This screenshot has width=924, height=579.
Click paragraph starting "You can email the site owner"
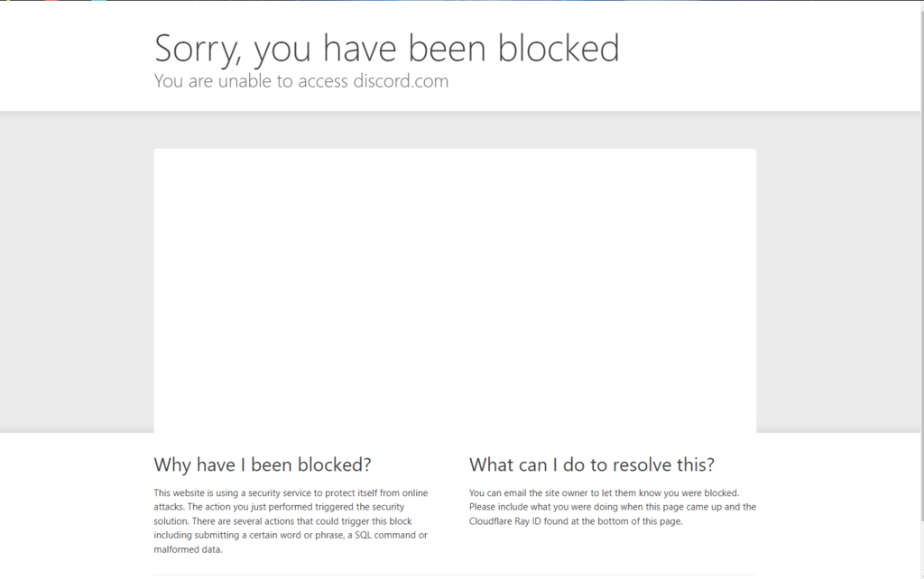point(613,507)
